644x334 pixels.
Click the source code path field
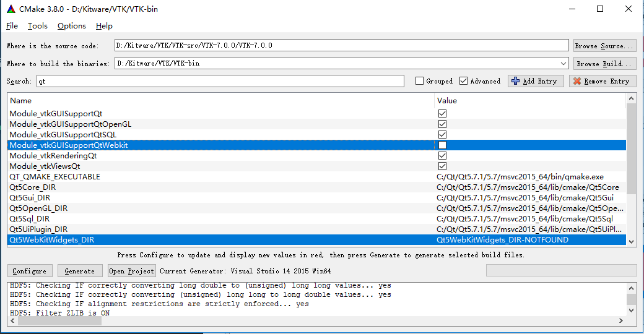pyautogui.click(x=341, y=45)
